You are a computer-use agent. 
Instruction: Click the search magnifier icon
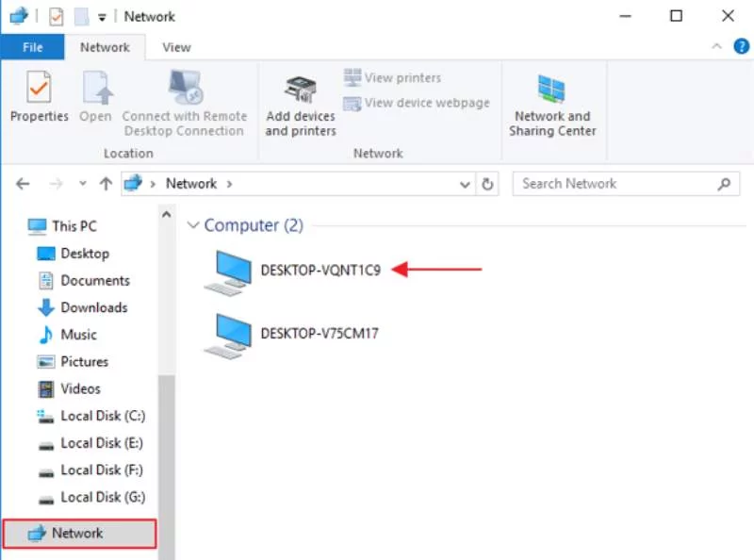click(x=724, y=184)
